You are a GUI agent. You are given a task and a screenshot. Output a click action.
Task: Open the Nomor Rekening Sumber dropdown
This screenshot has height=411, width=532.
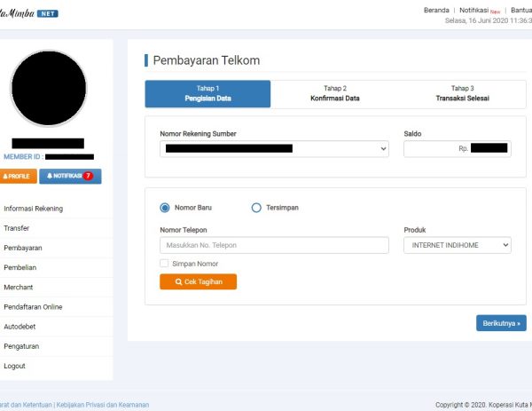(274, 149)
